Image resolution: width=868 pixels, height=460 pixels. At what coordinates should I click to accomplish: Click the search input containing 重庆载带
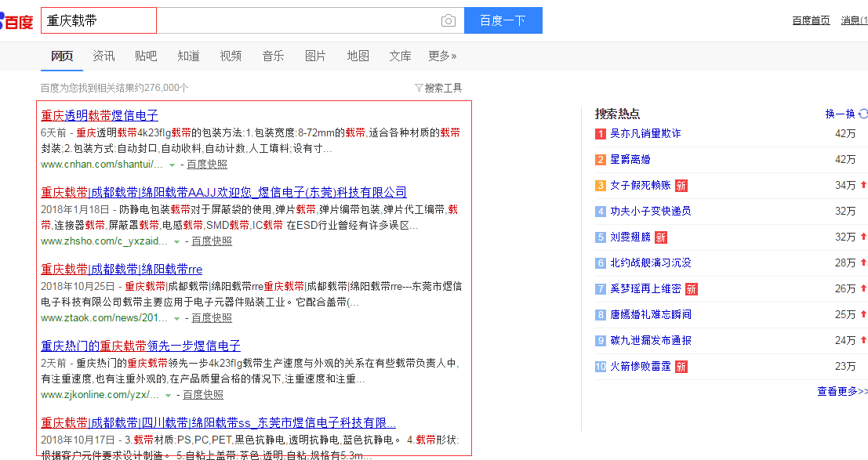click(x=235, y=21)
